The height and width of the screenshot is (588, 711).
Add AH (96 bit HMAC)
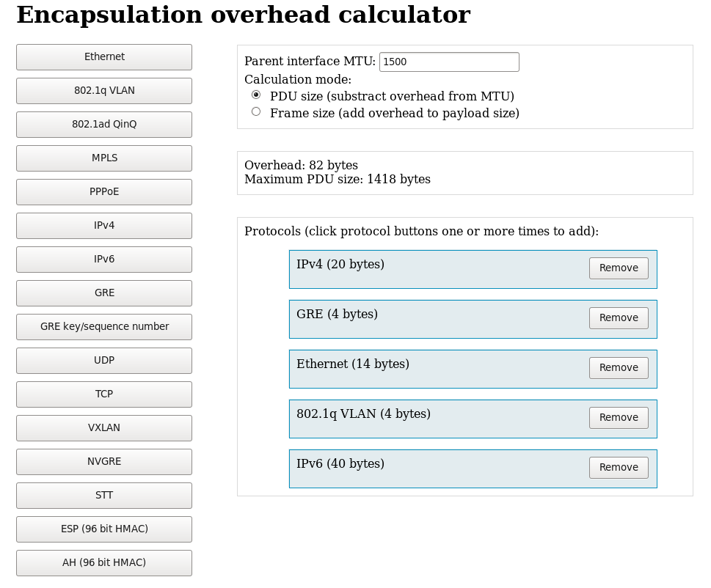pyautogui.click(x=104, y=563)
